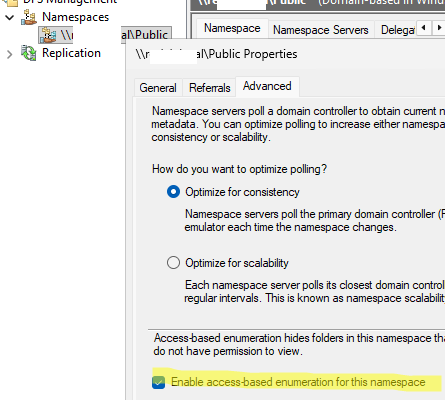This screenshot has width=445, height=400.
Task: Toggle Enable access-based enumeration checkbox
Action: click(x=158, y=382)
